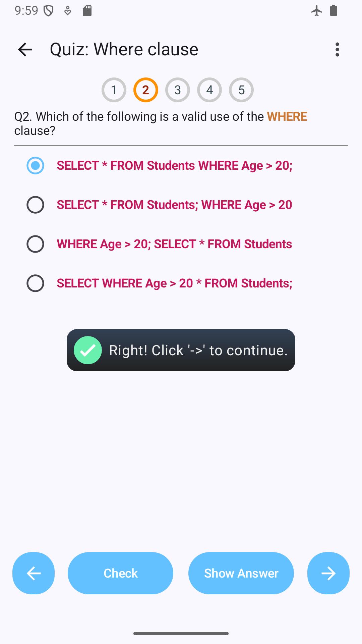The width and height of the screenshot is (362, 644).
Task: Pick radio for 'WHERE Age > 20; SELECT' option
Action: click(35, 244)
